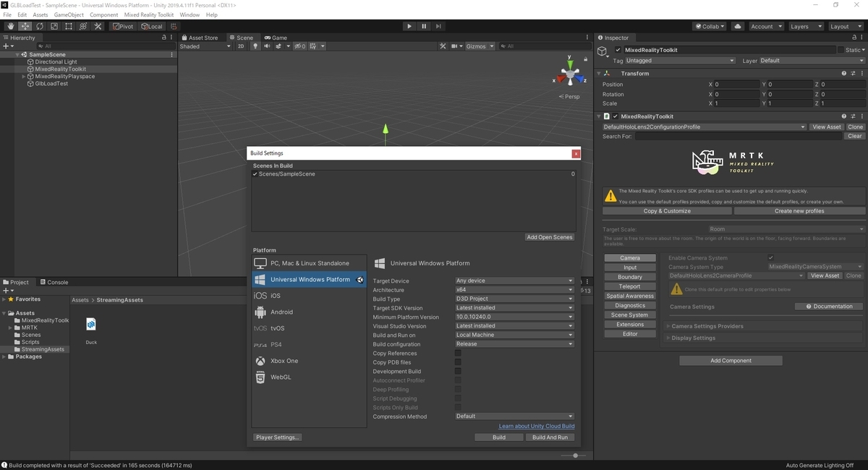The image size is (868, 470).
Task: Toggle Enable Camera System checkbox
Action: pyautogui.click(x=771, y=257)
